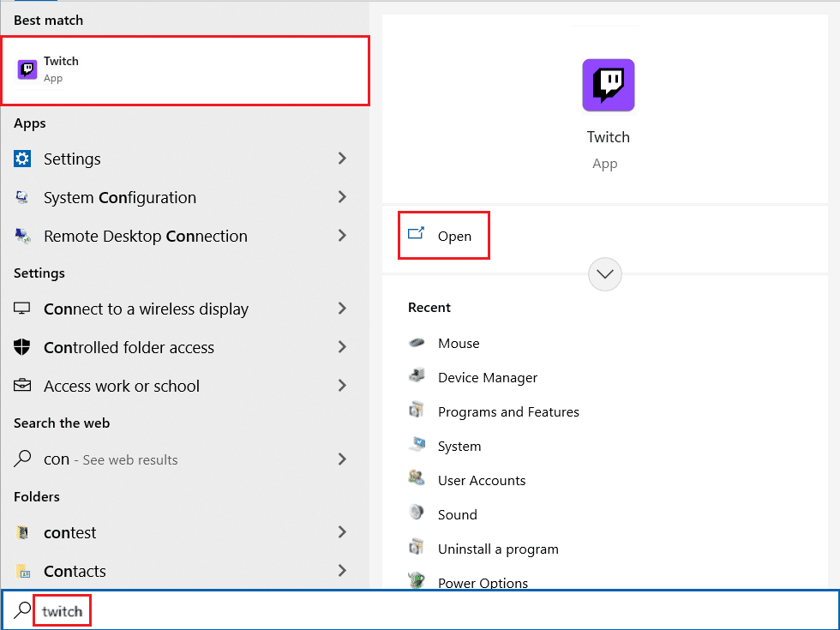Screen dimensions: 840x630
Task: Open Access work or school setting
Action: 184,386
